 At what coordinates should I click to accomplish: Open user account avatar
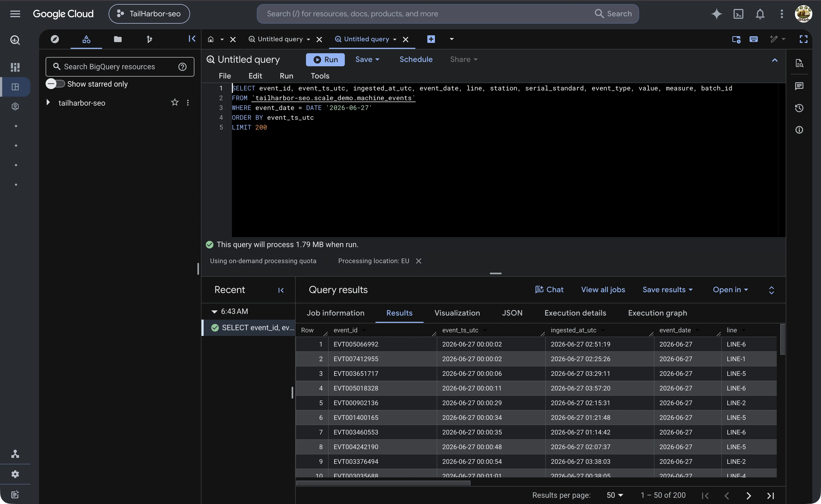click(x=803, y=14)
